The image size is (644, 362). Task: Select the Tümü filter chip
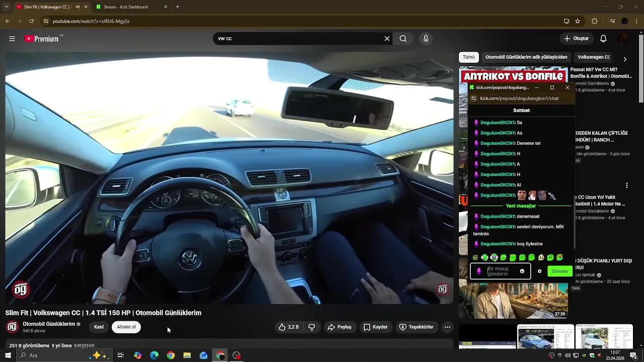pos(469,57)
